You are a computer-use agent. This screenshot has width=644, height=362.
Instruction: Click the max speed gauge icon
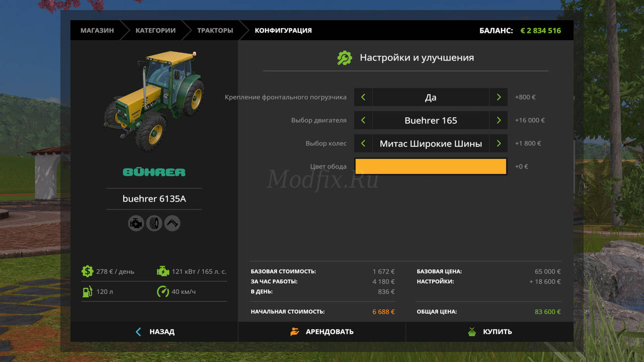point(162,292)
